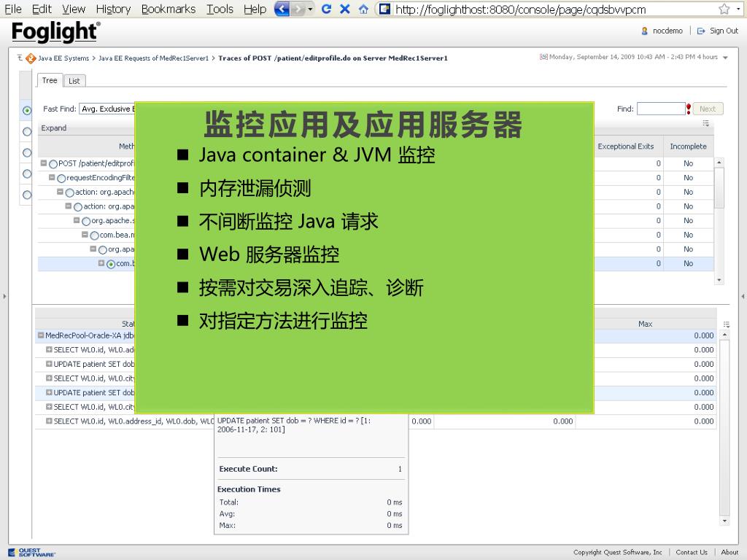This screenshot has height=560, width=747.
Task: Select the org.apache.s node radio
Action: coord(86,221)
